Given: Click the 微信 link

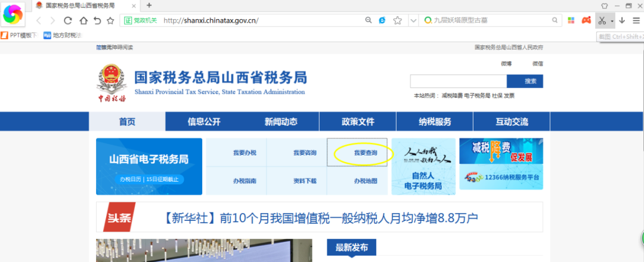Looking at the screenshot, I should [538, 64].
